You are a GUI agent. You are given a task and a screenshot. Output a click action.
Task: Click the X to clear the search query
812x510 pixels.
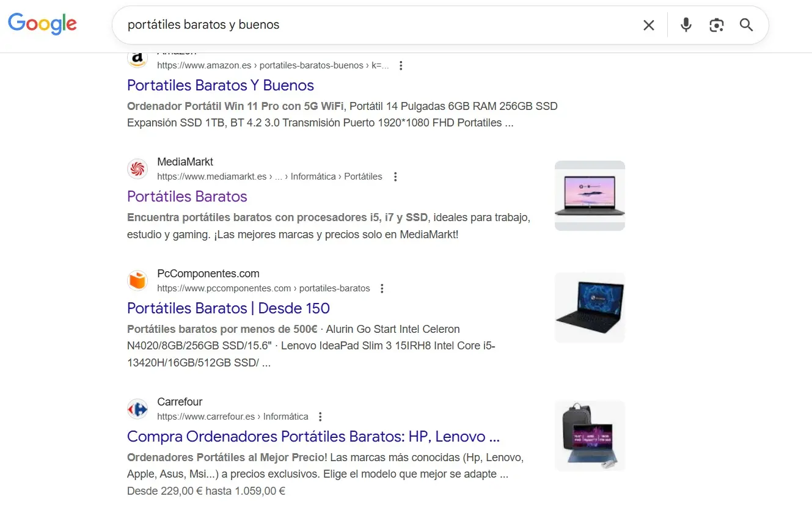(648, 25)
